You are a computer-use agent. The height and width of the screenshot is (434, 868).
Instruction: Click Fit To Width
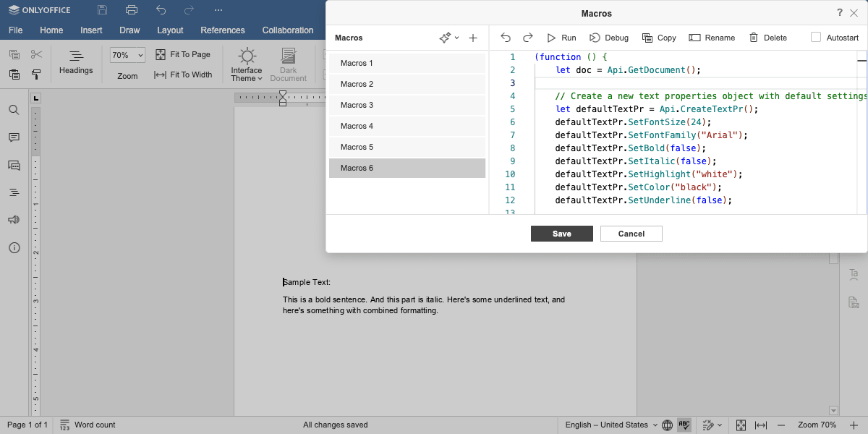183,75
